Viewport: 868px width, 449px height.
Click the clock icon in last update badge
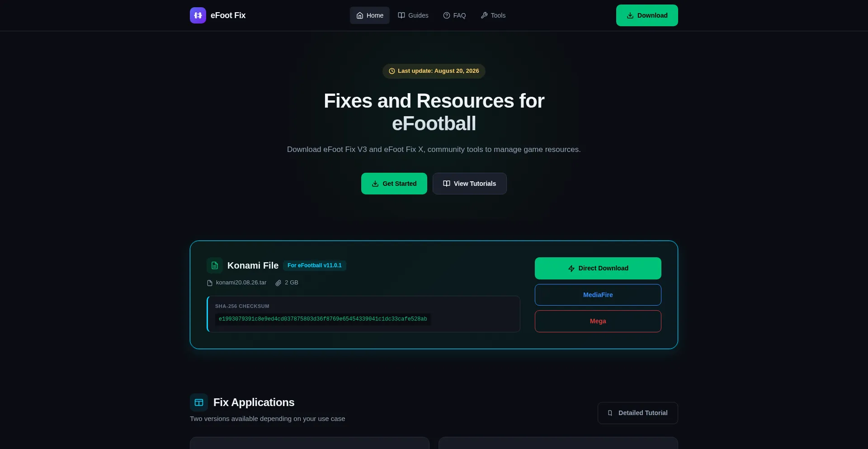point(392,71)
